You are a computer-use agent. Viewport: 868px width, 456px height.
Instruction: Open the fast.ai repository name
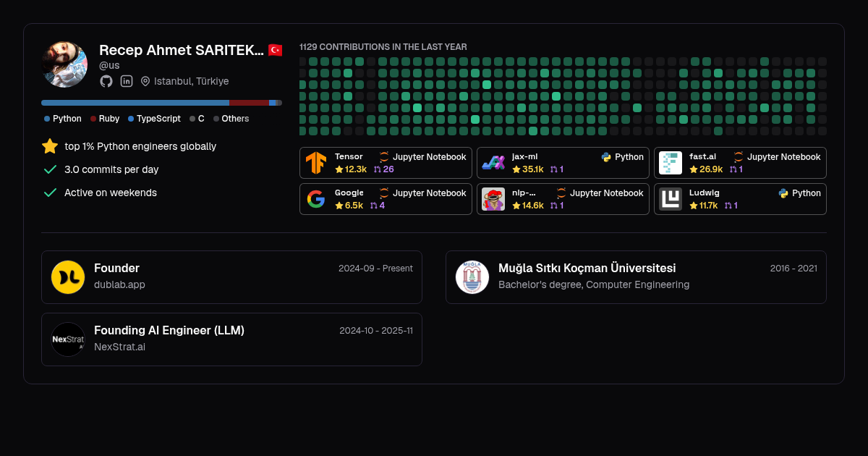(702, 156)
